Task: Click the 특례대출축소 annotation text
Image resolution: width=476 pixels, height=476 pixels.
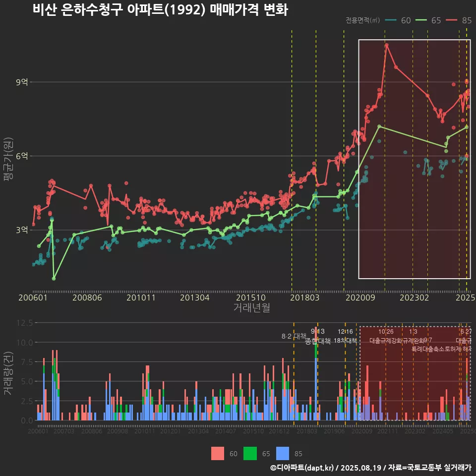Action: (428, 349)
